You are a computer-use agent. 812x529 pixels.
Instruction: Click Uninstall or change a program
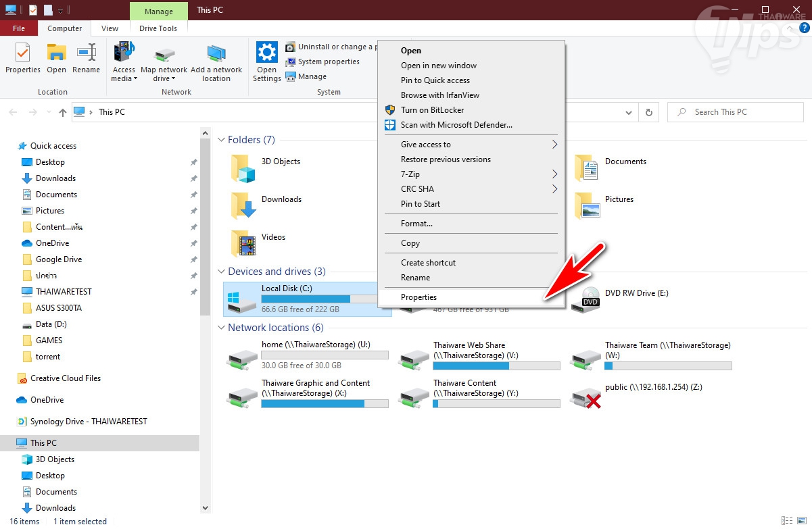point(331,47)
